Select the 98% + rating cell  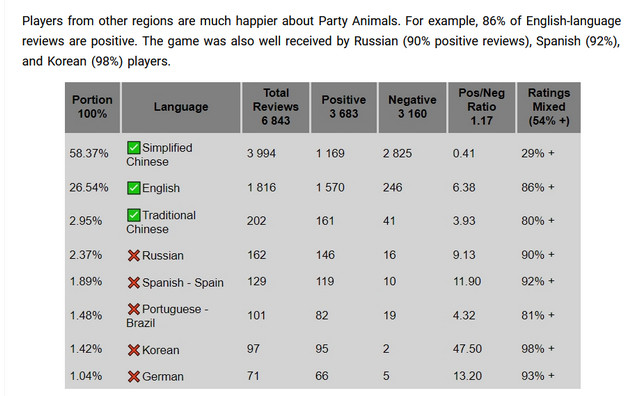(538, 349)
